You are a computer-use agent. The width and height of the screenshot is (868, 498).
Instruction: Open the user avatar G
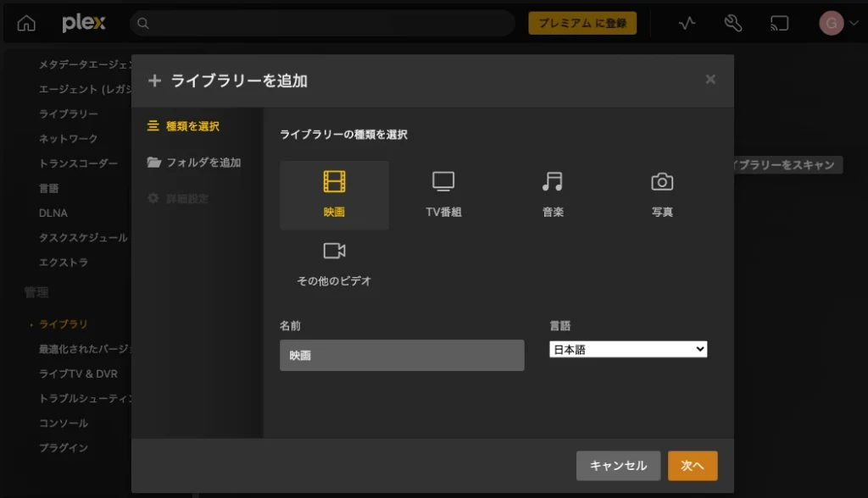click(x=832, y=23)
